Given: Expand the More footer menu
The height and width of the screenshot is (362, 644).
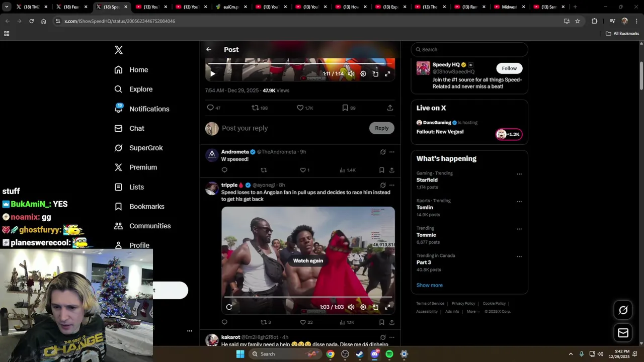Looking at the screenshot, I should tap(473, 312).
